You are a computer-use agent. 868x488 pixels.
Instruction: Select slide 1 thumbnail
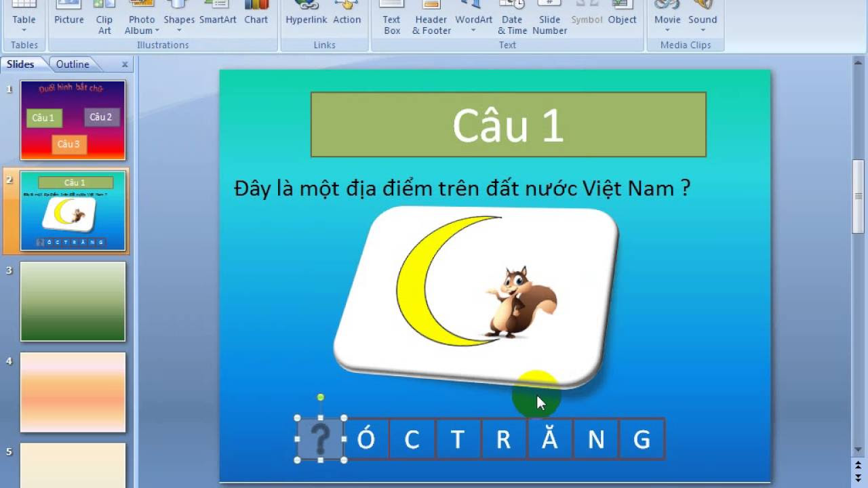73,120
